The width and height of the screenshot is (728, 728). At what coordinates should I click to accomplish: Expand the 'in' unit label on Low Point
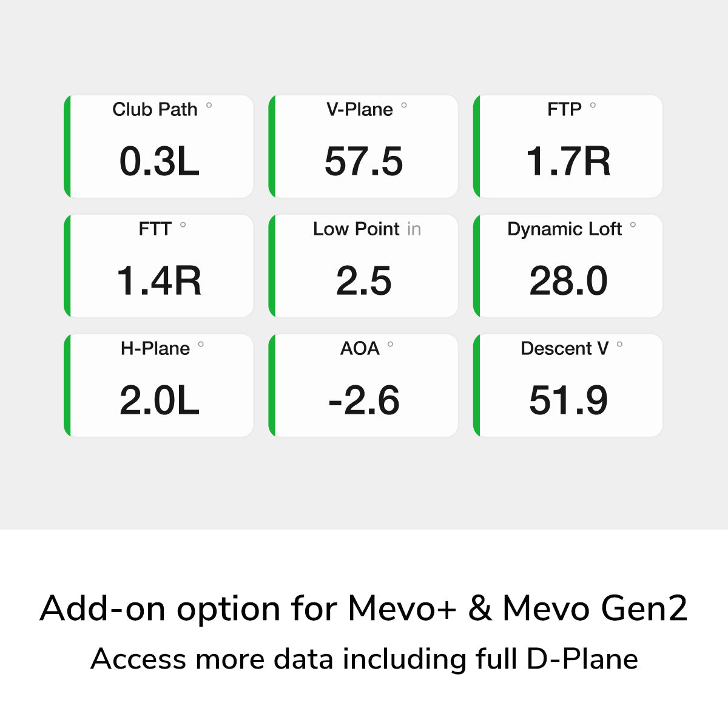(x=416, y=229)
